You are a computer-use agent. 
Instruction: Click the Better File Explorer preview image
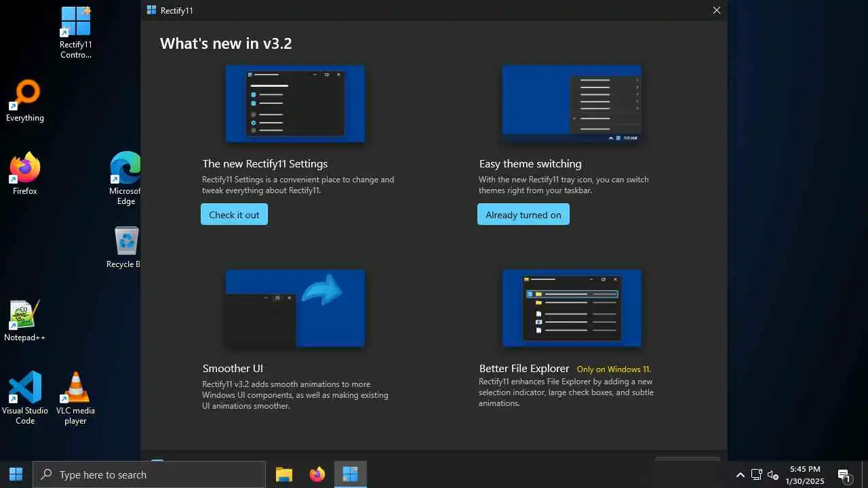coord(572,308)
